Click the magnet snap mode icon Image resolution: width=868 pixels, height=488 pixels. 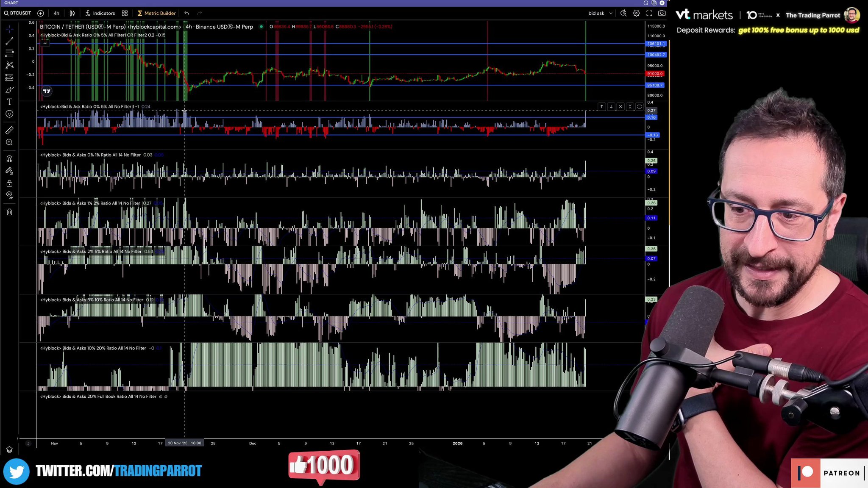[x=9, y=159]
